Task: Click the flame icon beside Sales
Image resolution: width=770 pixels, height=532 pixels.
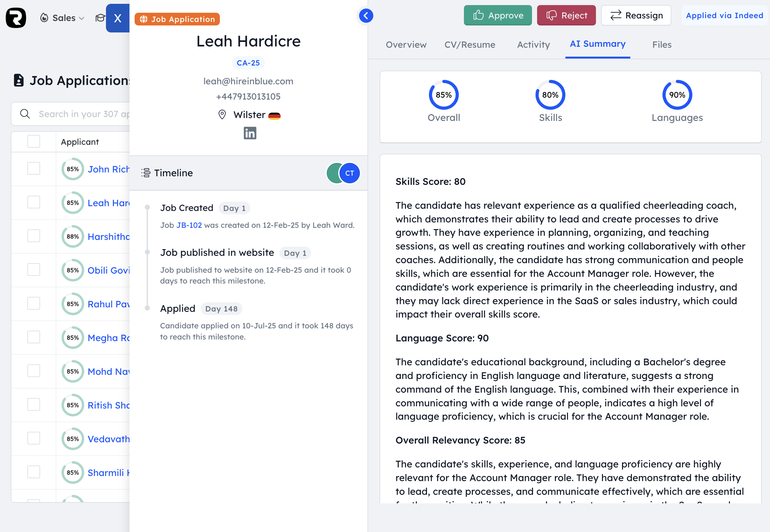Action: (44, 17)
